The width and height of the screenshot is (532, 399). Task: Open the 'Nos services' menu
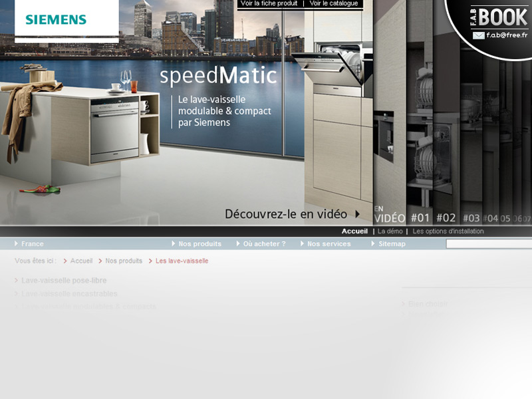[x=329, y=244]
